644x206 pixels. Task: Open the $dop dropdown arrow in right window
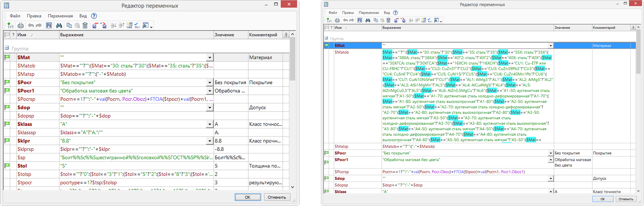(x=551, y=178)
